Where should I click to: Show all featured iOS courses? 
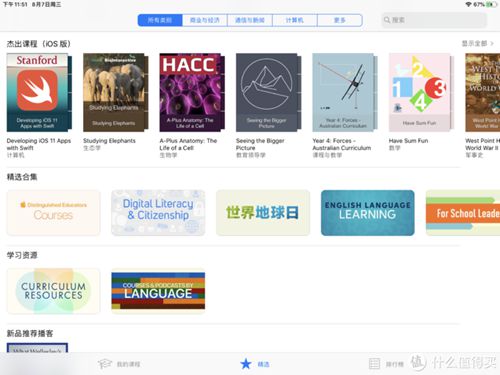point(477,44)
